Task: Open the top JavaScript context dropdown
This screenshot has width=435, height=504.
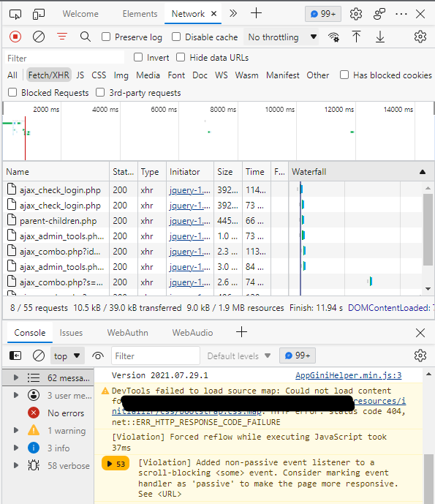Action: 67,356
